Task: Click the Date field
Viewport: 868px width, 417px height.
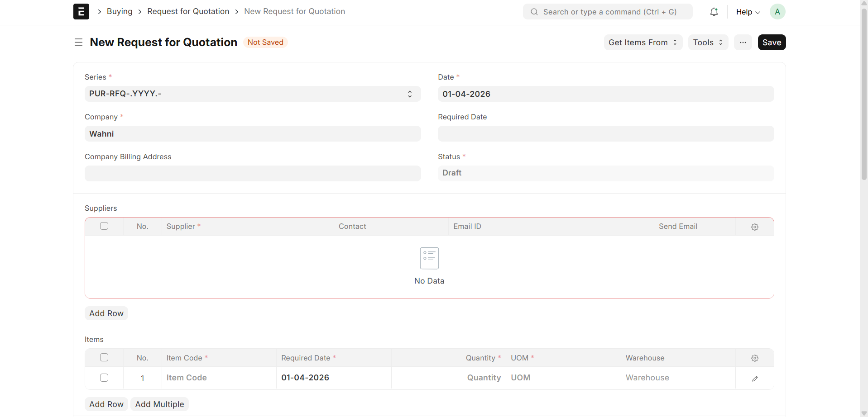Action: click(606, 94)
